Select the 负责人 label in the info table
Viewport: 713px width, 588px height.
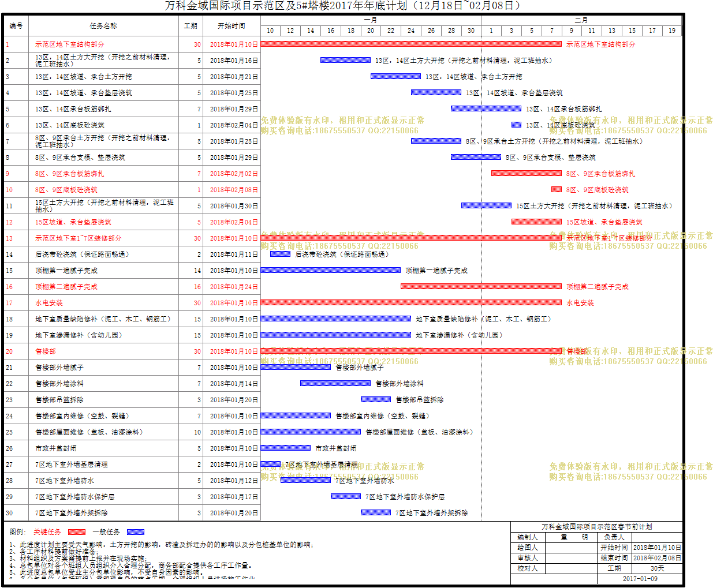click(x=614, y=537)
